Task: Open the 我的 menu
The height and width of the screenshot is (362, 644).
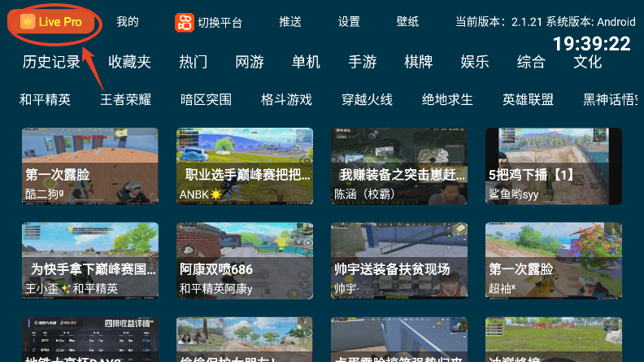Action: point(128,22)
